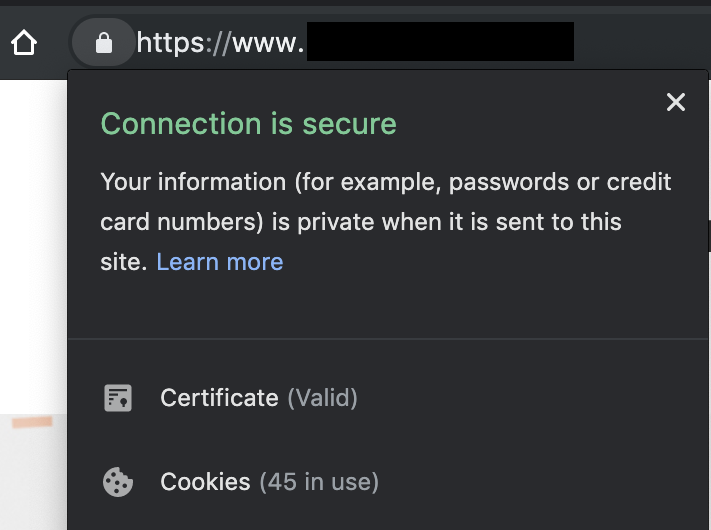The image size is (711, 530).
Task: Click the white page area beside the popup
Action: [34, 245]
